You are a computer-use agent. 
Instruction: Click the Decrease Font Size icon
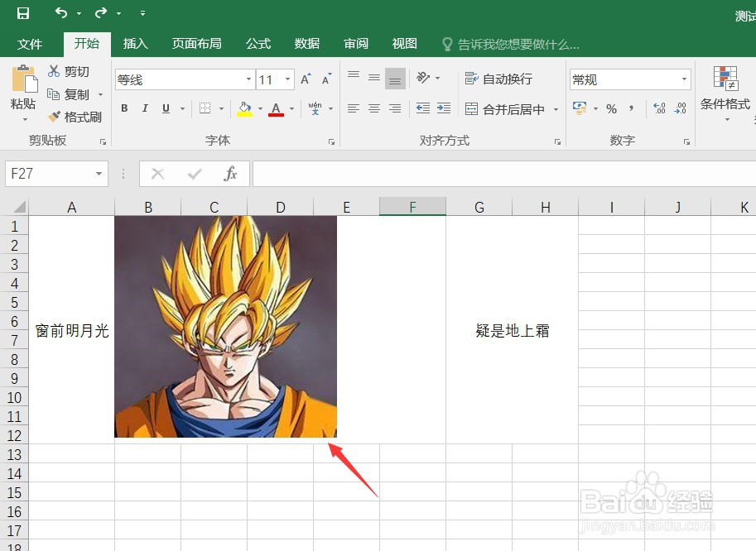coord(327,79)
